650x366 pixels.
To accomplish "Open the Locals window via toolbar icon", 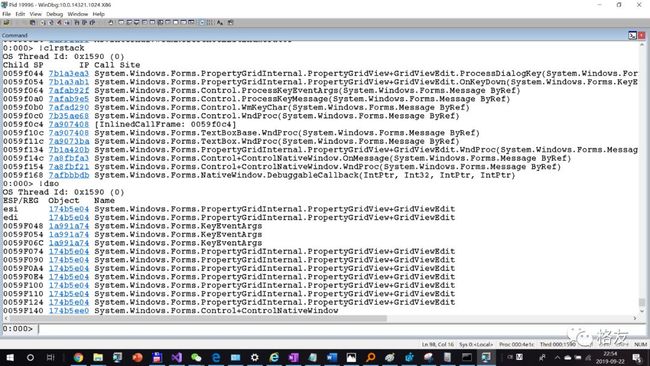I will pyautogui.click(x=136, y=22).
